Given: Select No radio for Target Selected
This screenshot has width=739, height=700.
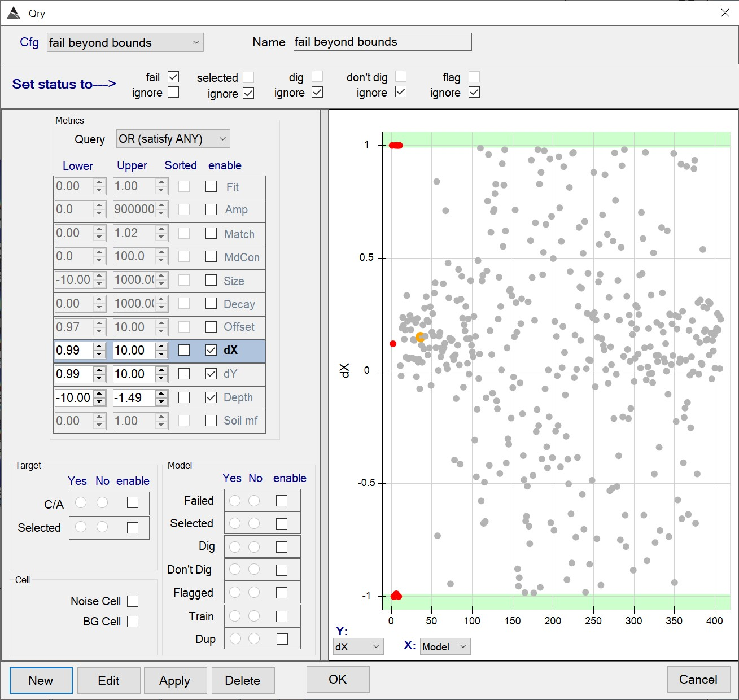Looking at the screenshot, I should coord(102,527).
